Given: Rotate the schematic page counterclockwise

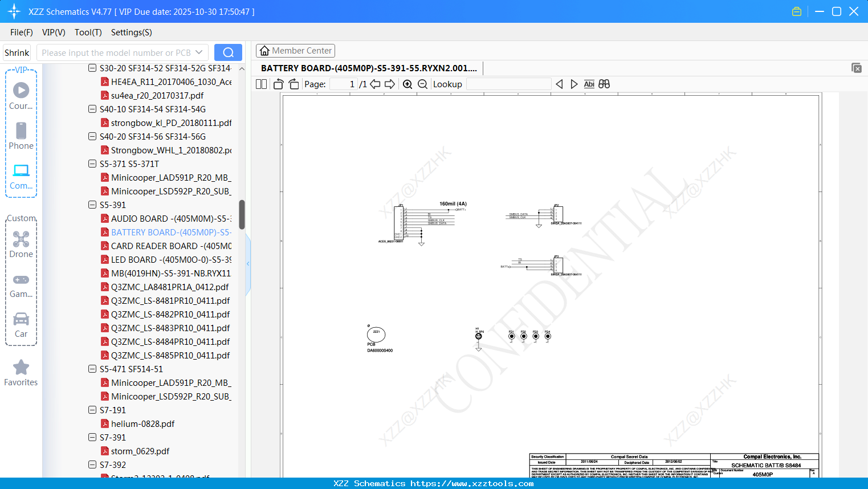Looking at the screenshot, I should click(x=278, y=84).
